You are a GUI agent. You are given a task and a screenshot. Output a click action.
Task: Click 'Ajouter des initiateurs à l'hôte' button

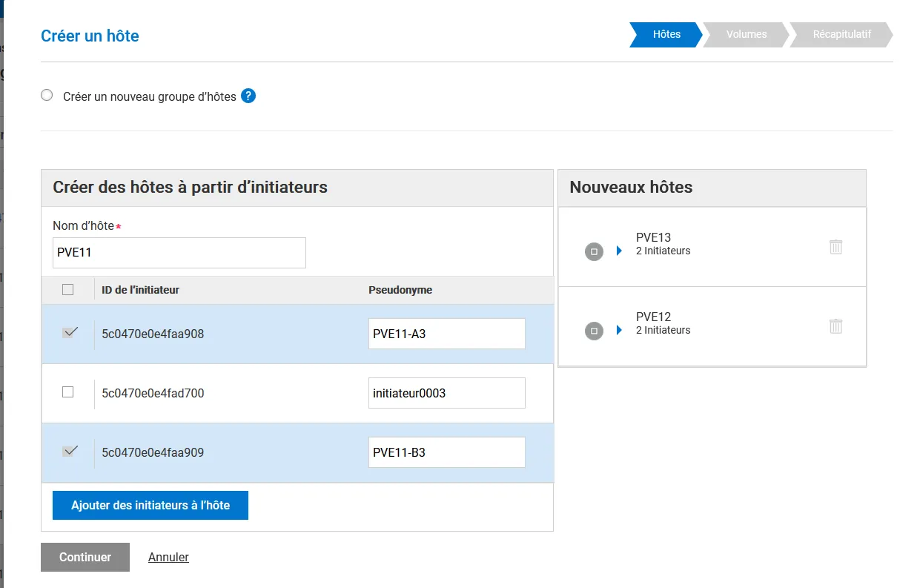click(150, 505)
